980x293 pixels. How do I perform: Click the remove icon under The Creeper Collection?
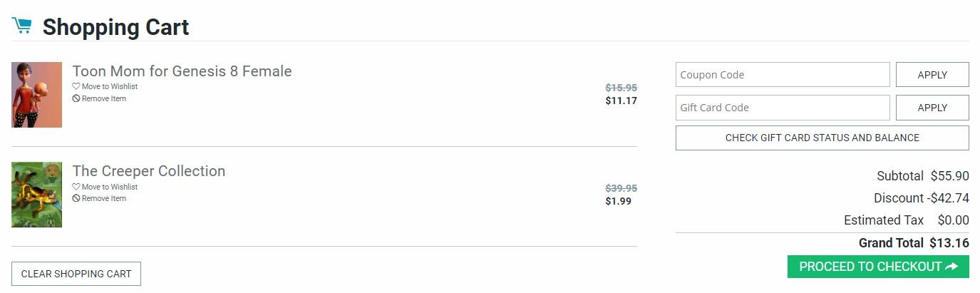[x=76, y=198]
